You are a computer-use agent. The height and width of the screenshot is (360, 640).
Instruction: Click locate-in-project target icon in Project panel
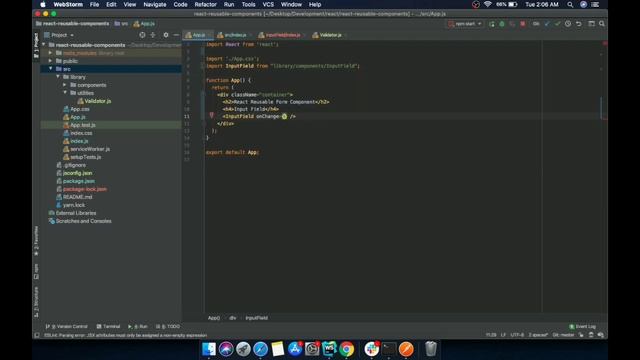tap(142, 35)
